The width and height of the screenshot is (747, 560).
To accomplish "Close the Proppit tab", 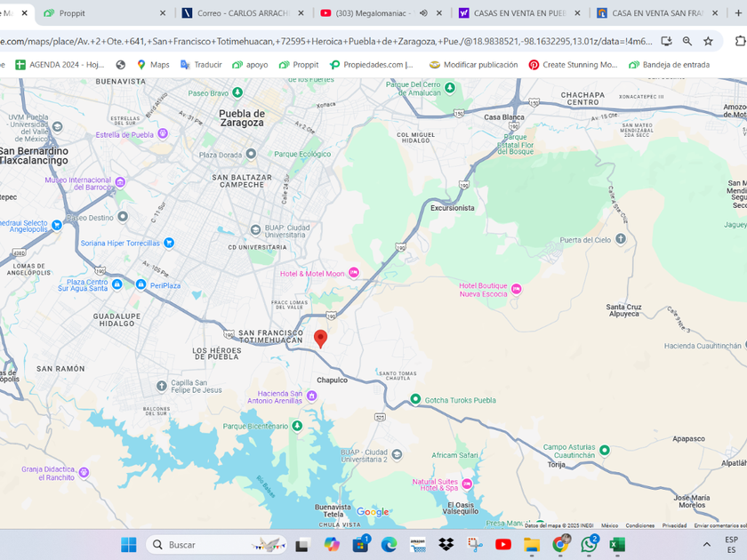I will (163, 13).
